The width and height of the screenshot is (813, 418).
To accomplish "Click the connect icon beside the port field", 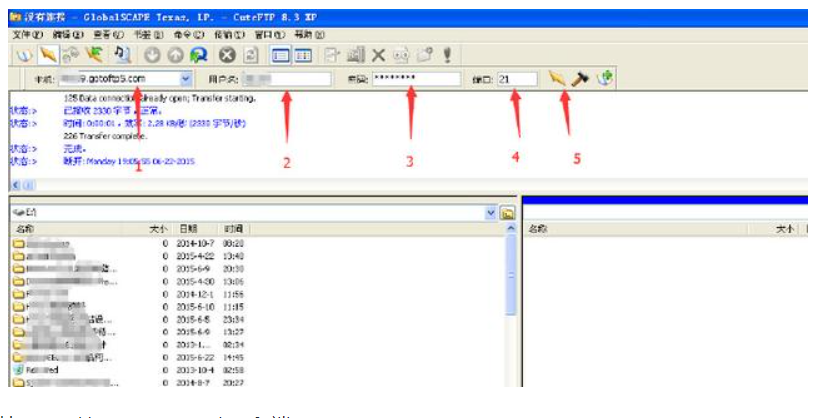I will [556, 78].
